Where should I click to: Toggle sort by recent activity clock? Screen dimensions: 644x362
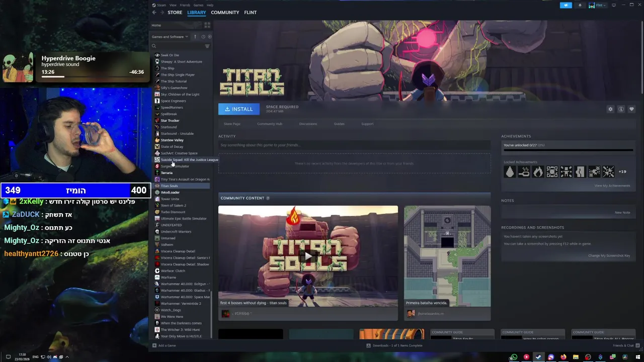tap(203, 37)
